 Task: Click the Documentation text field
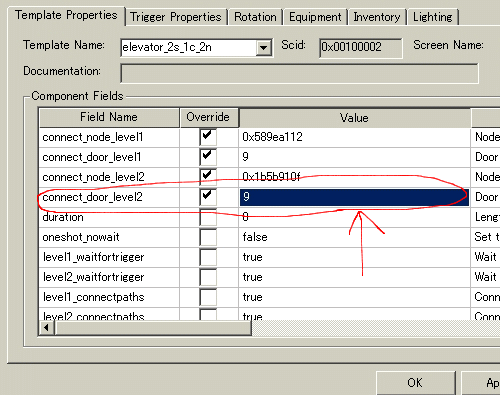tap(299, 73)
